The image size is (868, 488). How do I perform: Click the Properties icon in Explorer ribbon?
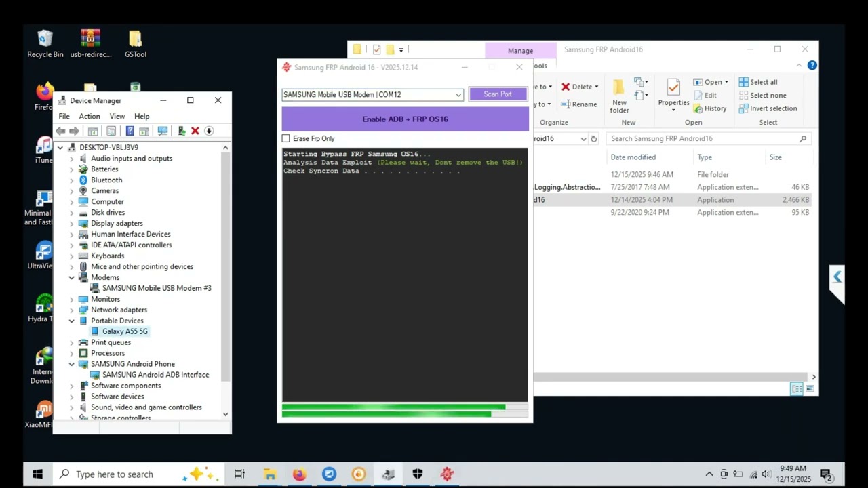673,87
